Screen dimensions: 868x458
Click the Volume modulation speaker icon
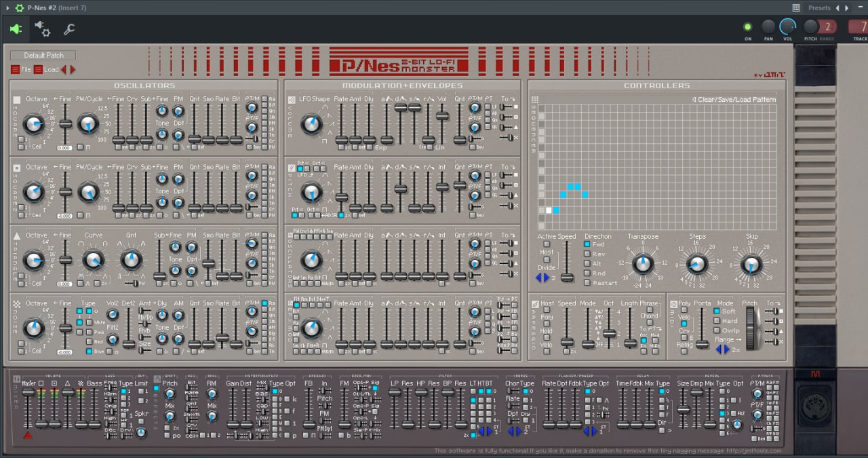pos(290,99)
